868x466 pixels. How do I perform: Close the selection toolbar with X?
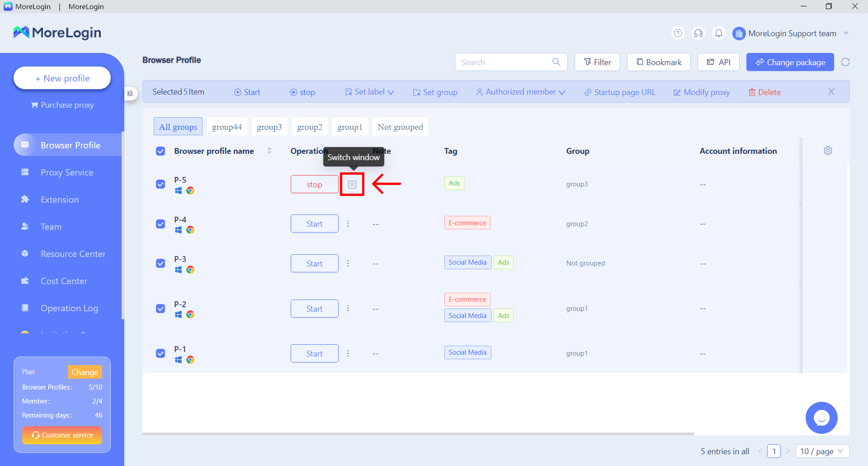(831, 92)
